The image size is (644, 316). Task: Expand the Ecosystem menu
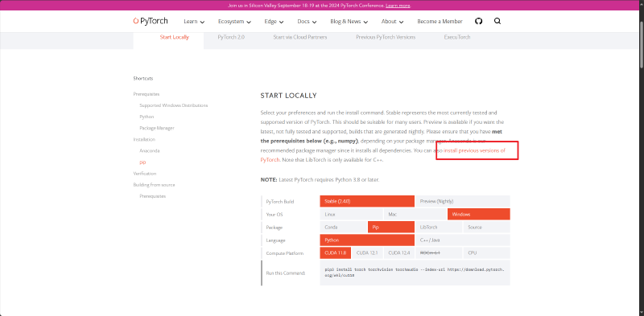(234, 22)
